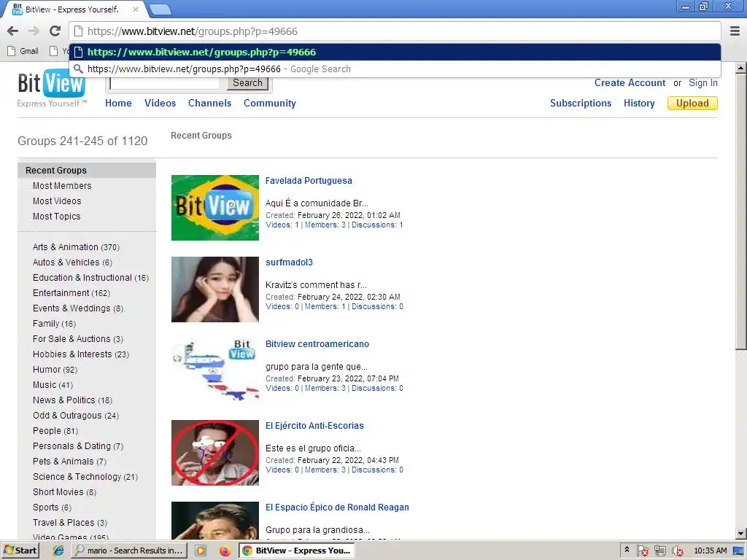The width and height of the screenshot is (747, 560).
Task: Click the Search button
Action: tap(247, 83)
